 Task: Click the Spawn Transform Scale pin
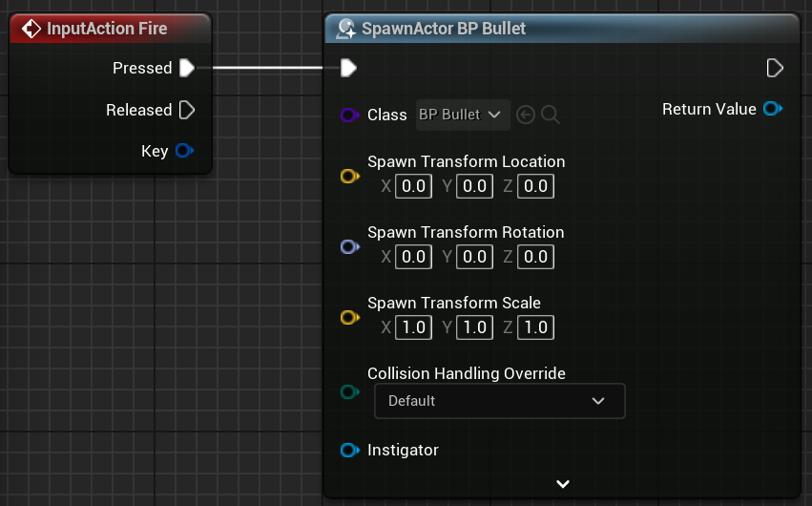pyautogui.click(x=349, y=317)
